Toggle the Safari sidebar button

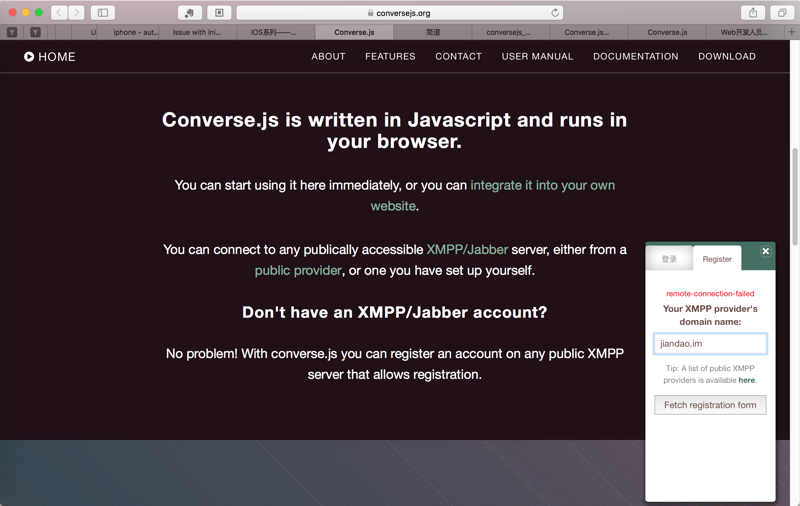click(x=103, y=13)
